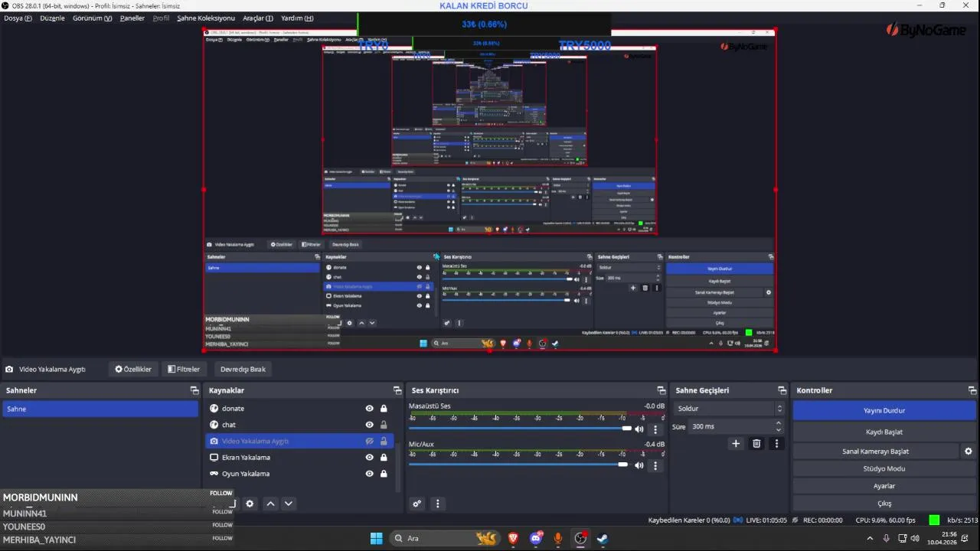Open Masaüstü Ses three-dot options

coord(655,429)
